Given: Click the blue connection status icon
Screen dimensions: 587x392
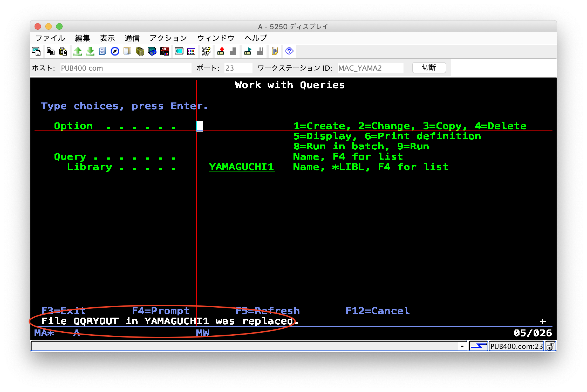Looking at the screenshot, I should click(x=478, y=346).
